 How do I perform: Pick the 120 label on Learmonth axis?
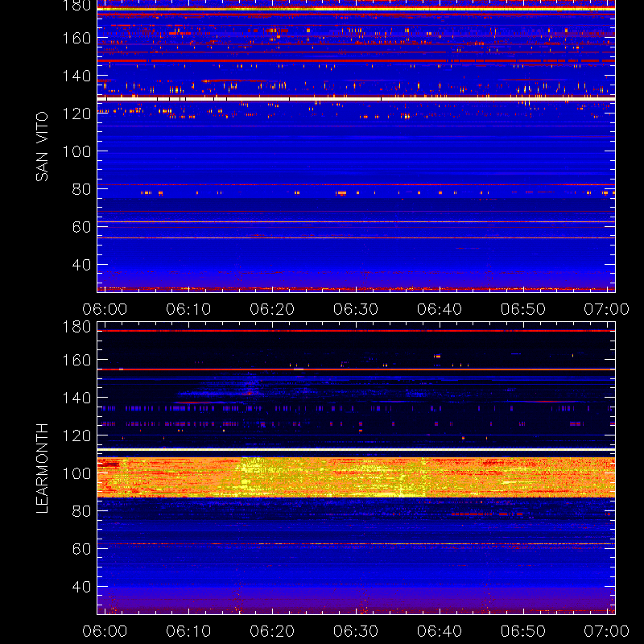tap(76, 436)
